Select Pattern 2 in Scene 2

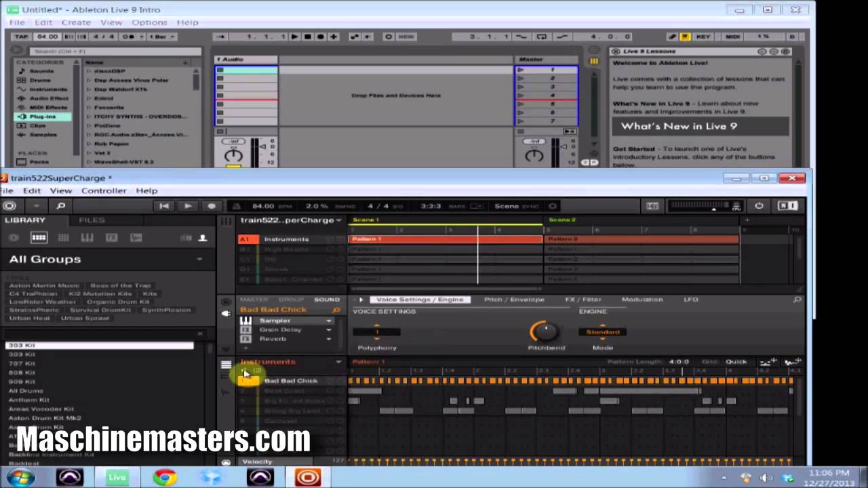click(x=642, y=239)
